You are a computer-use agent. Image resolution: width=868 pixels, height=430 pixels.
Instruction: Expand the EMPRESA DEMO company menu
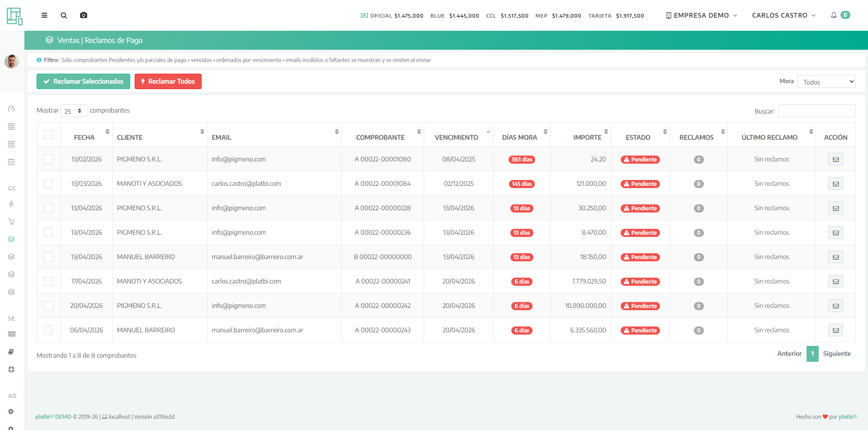pos(701,15)
